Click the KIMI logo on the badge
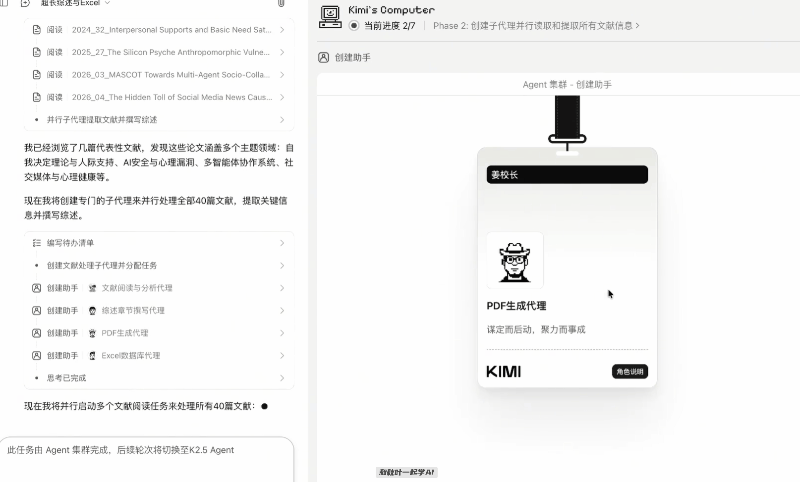The image size is (800, 482). point(504,372)
